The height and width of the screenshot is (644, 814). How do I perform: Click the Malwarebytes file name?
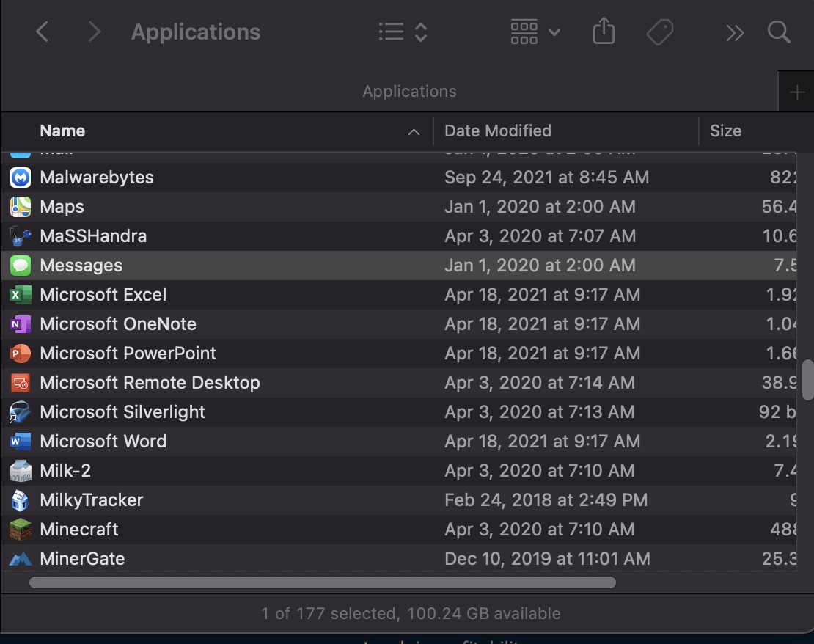pos(97,178)
